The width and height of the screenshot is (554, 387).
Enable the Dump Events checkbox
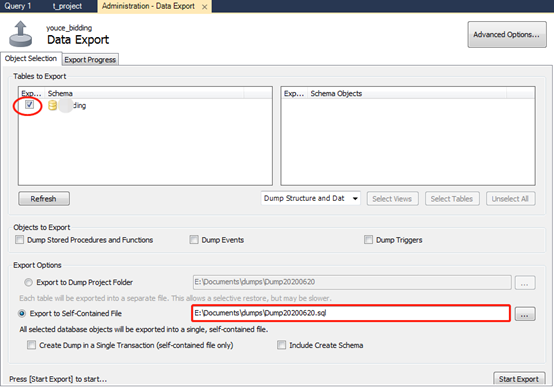[x=194, y=240]
